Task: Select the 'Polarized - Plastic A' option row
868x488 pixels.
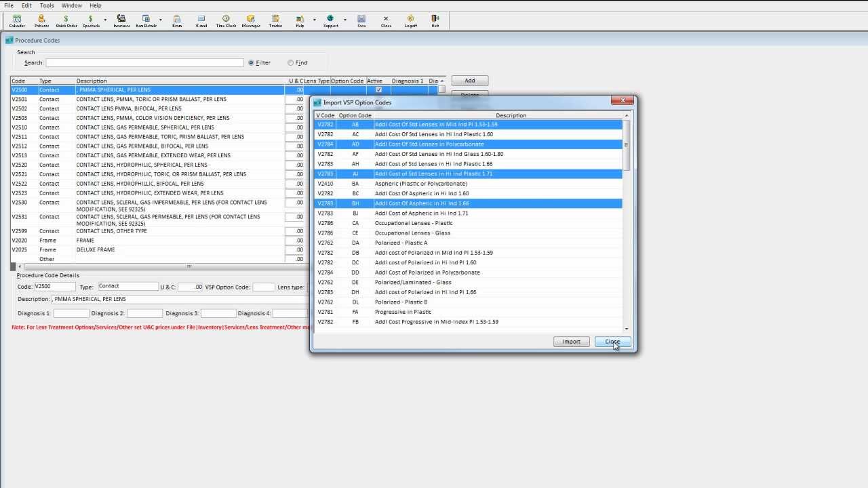Action: (469, 243)
